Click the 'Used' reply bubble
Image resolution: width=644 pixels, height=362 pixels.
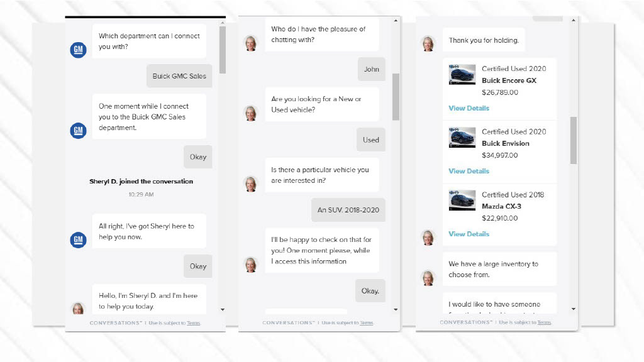tap(371, 140)
